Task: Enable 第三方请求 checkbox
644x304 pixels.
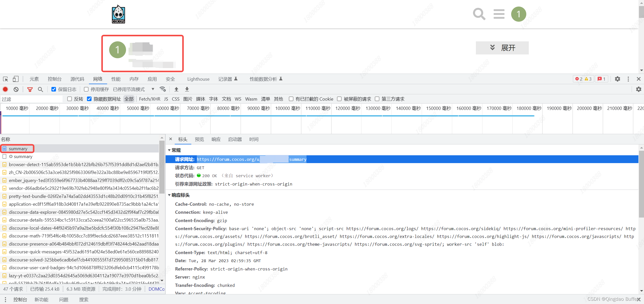Action: click(x=377, y=99)
